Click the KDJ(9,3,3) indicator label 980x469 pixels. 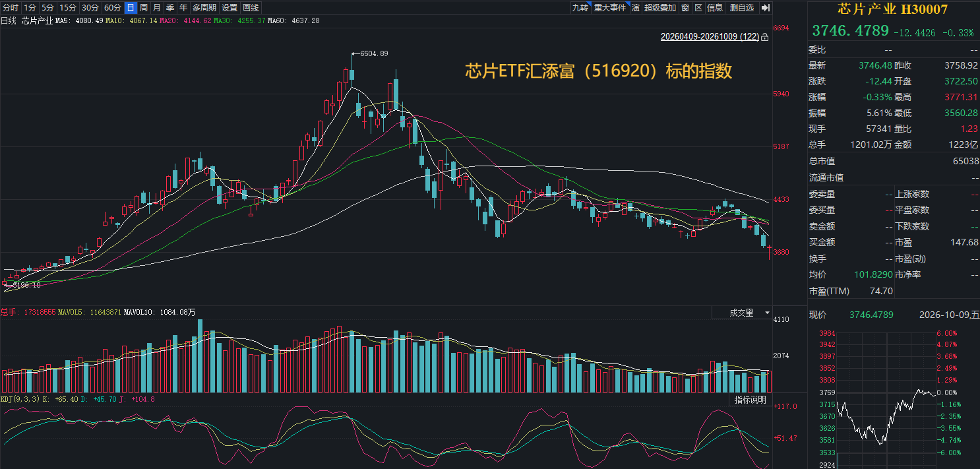(20, 400)
